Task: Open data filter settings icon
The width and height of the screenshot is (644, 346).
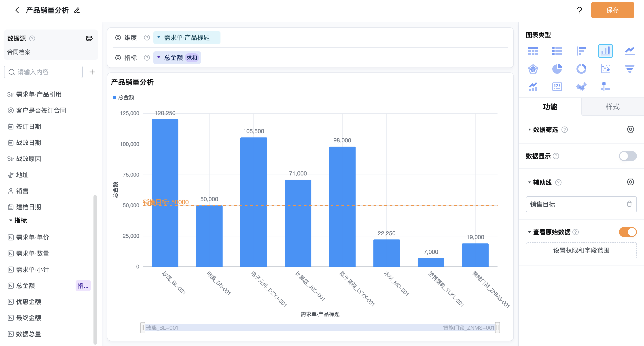Action: coord(630,129)
